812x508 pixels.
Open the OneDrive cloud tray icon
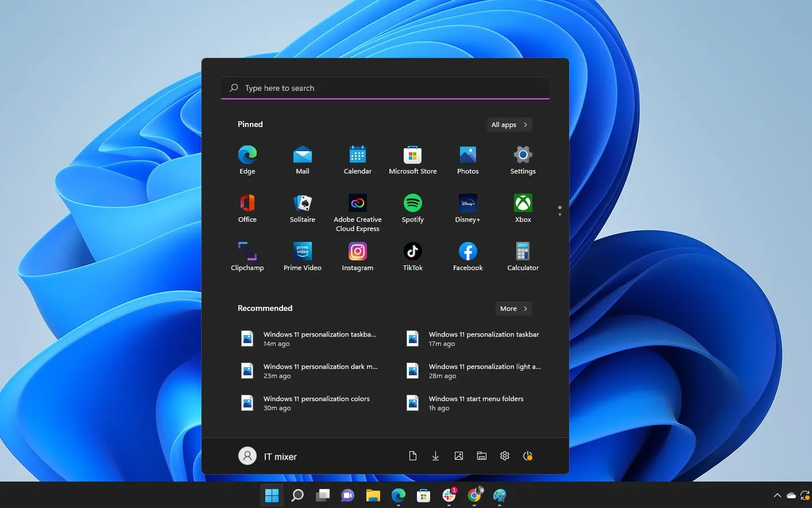(791, 495)
